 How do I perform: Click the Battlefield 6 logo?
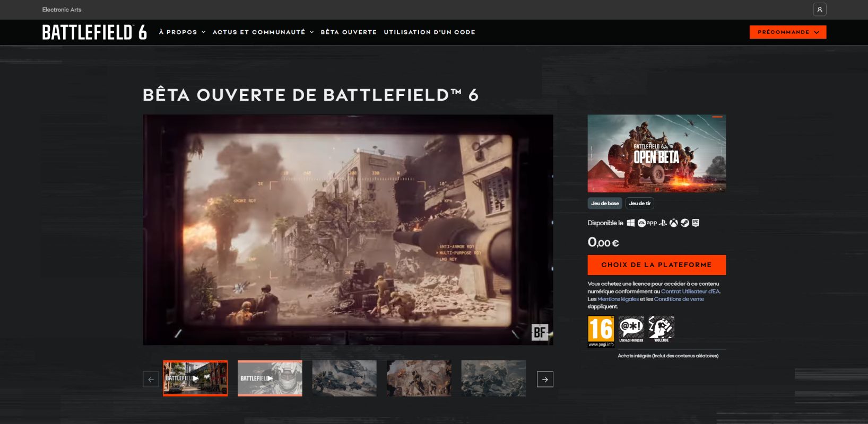point(94,32)
